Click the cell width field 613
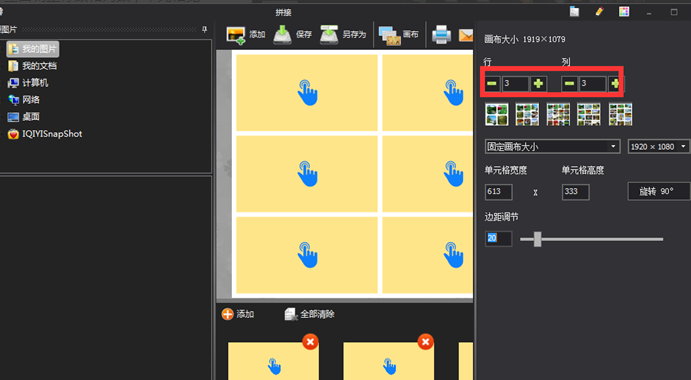This screenshot has width=691, height=380. pos(498,192)
